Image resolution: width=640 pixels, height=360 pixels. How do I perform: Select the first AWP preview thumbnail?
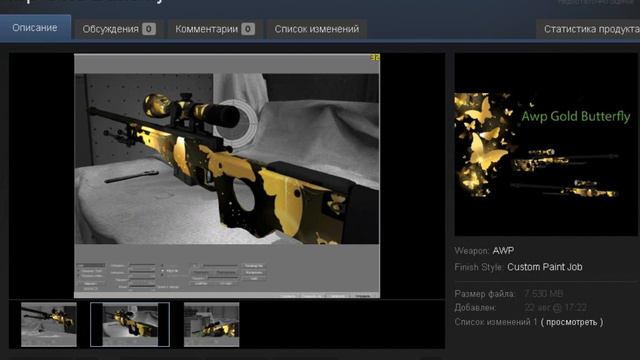pos(49,324)
